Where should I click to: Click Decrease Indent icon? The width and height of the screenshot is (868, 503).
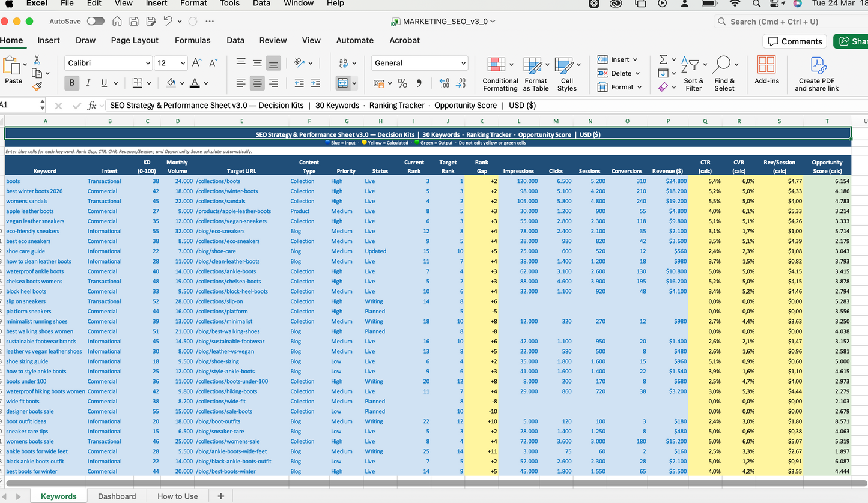pos(299,83)
